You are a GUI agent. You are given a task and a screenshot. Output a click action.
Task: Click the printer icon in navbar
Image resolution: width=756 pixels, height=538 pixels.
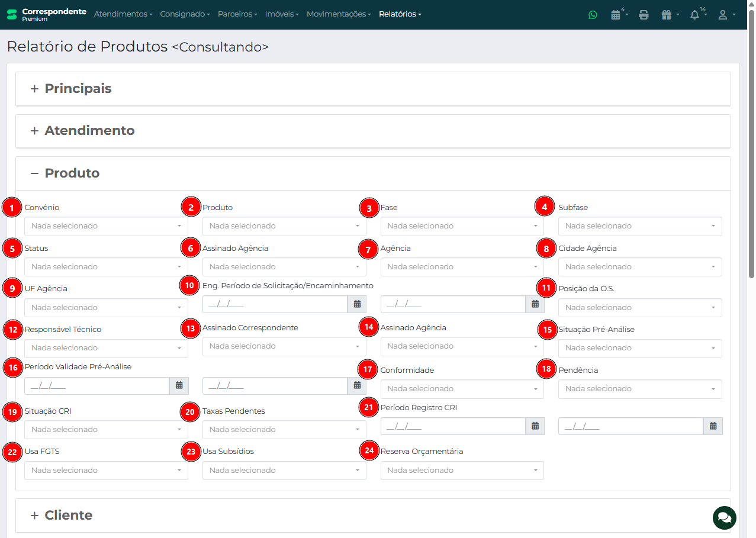click(644, 15)
